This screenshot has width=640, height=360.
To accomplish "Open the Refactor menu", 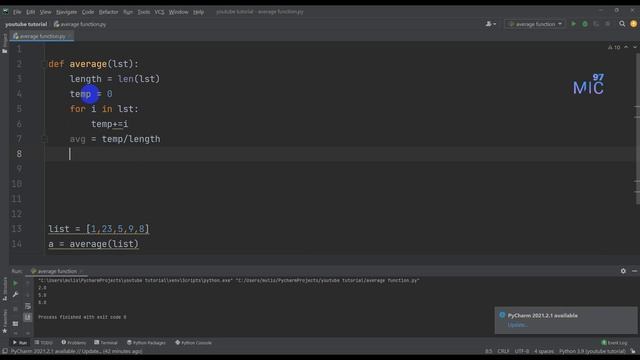I will (x=109, y=12).
